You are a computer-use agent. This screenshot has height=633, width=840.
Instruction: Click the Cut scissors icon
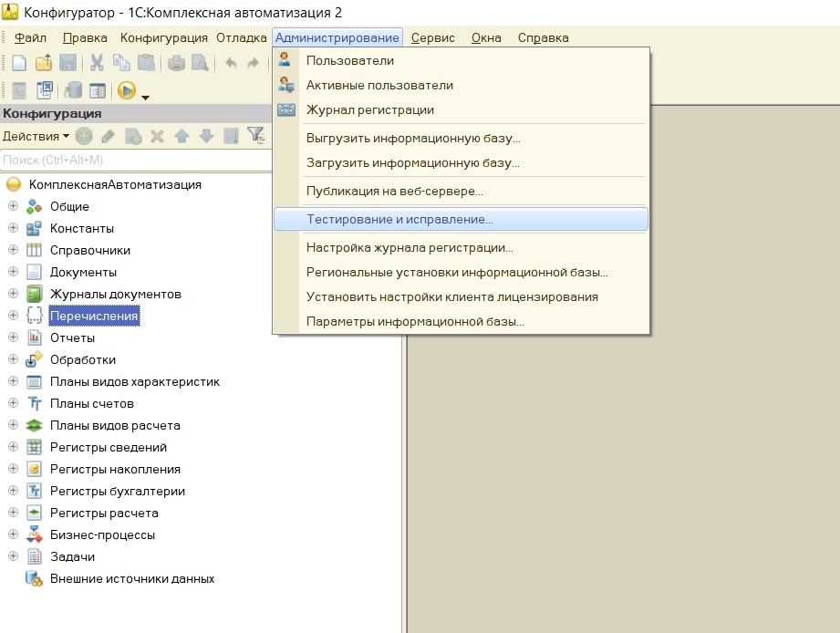point(97,63)
